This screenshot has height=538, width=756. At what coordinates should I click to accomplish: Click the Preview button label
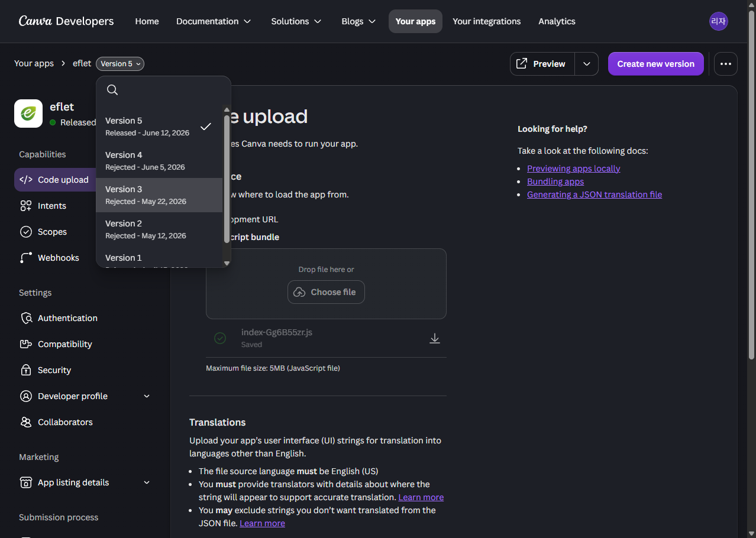550,64
